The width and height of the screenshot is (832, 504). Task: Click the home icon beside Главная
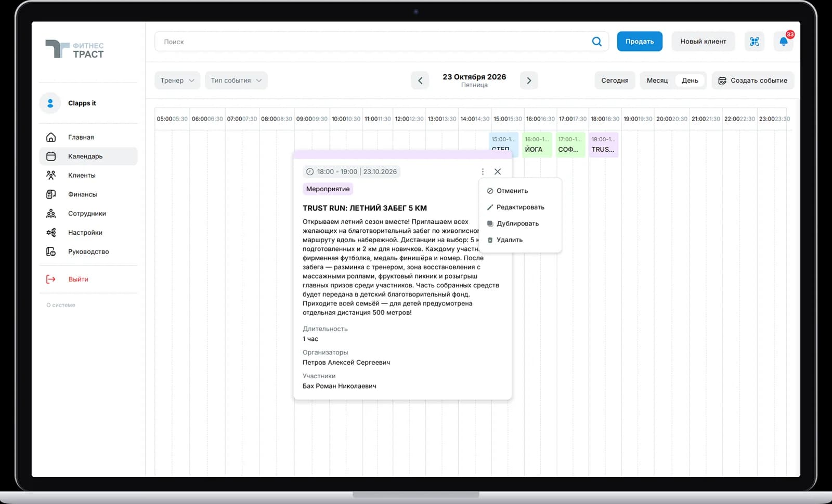click(x=51, y=137)
